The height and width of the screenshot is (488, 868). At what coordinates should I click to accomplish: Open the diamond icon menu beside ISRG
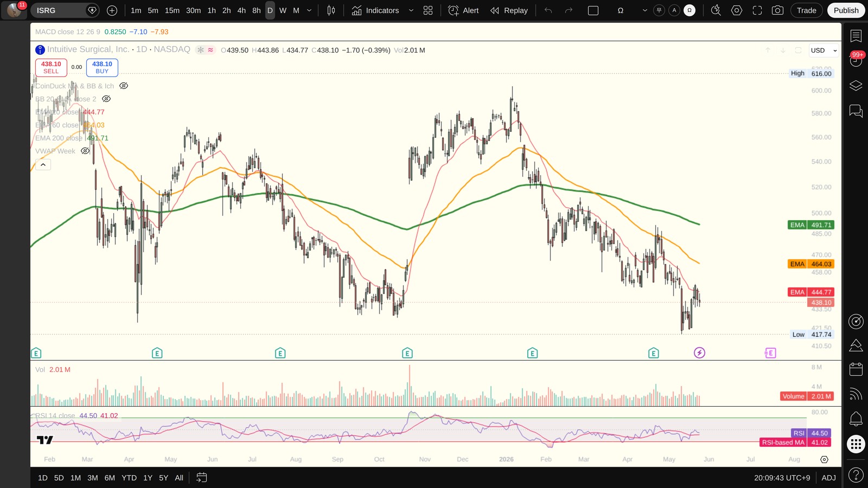tap(92, 10)
